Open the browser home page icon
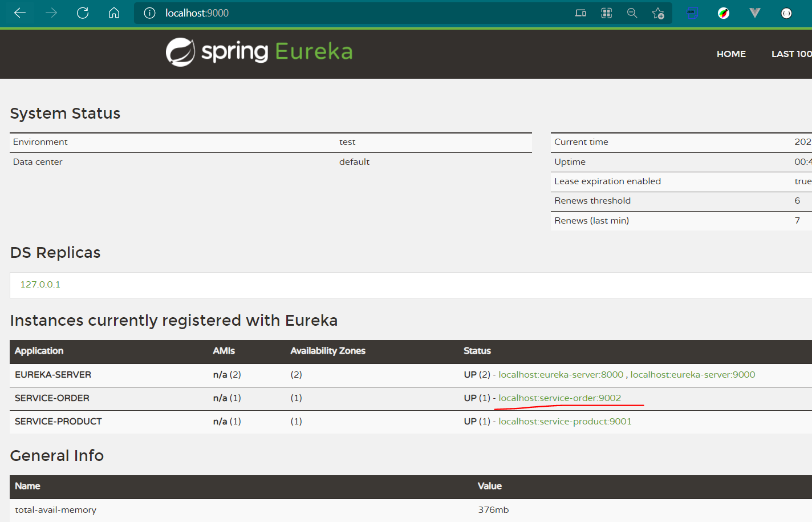 114,13
